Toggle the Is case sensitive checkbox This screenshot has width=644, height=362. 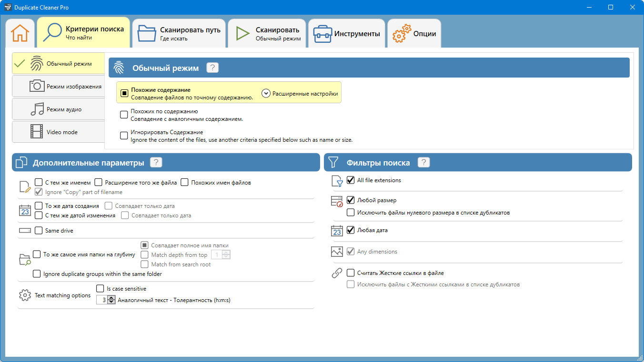click(100, 288)
